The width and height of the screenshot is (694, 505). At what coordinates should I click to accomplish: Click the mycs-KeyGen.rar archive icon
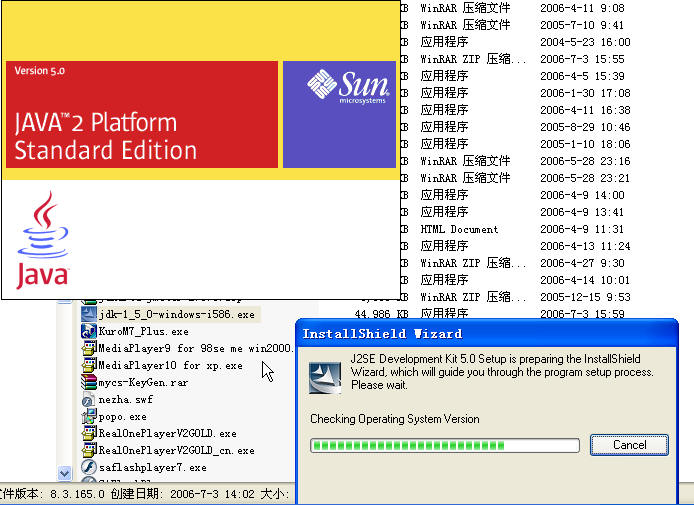coord(89,382)
